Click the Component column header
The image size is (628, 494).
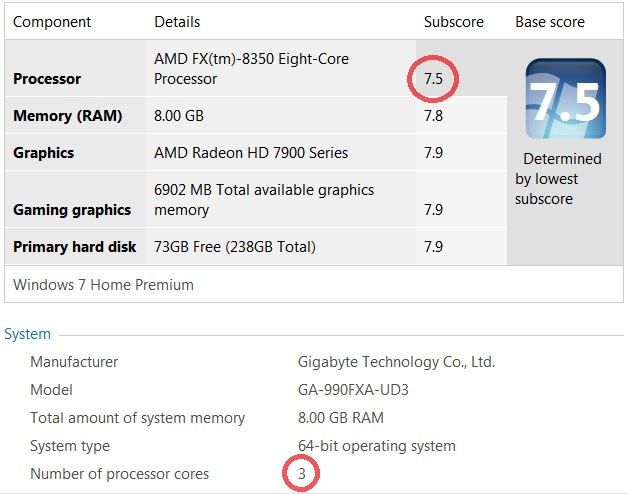pos(52,21)
